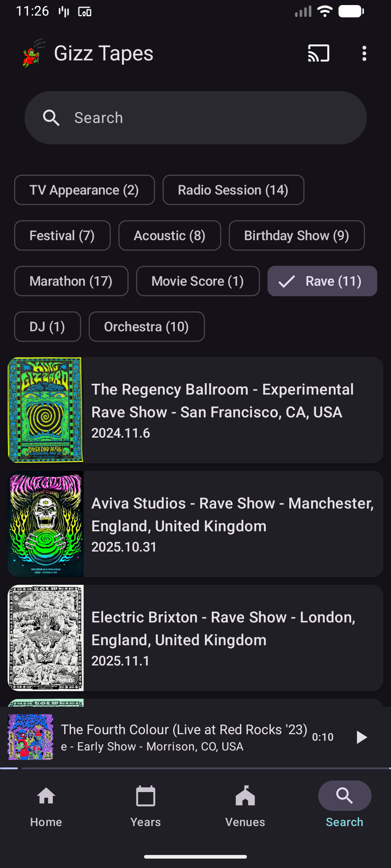Tap the 2025.11.1 show date

(120, 661)
